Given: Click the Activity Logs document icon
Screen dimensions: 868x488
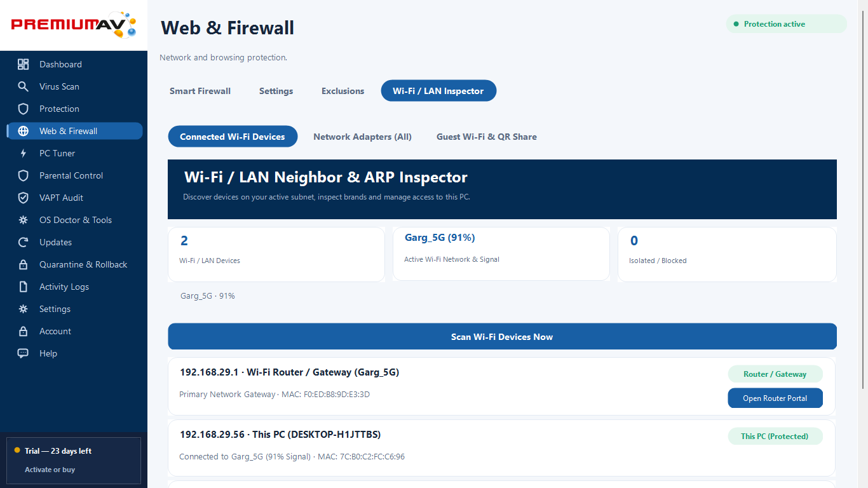Looking at the screenshot, I should pyautogui.click(x=24, y=287).
